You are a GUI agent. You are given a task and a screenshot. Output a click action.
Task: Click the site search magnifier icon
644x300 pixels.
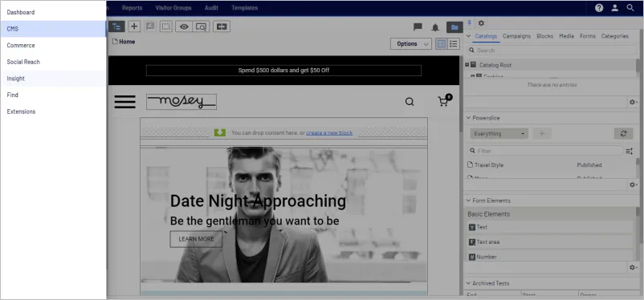tap(410, 102)
